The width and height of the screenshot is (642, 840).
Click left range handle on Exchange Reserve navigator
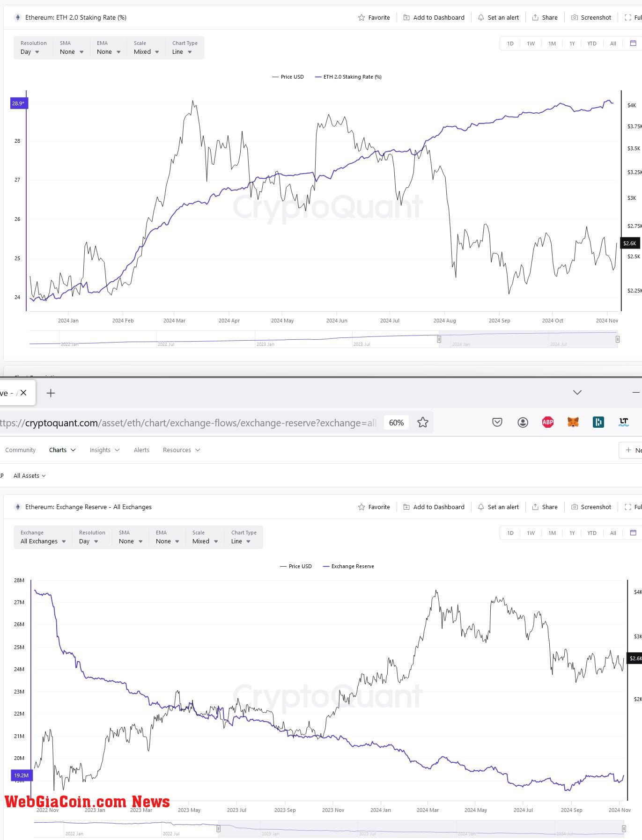218,829
